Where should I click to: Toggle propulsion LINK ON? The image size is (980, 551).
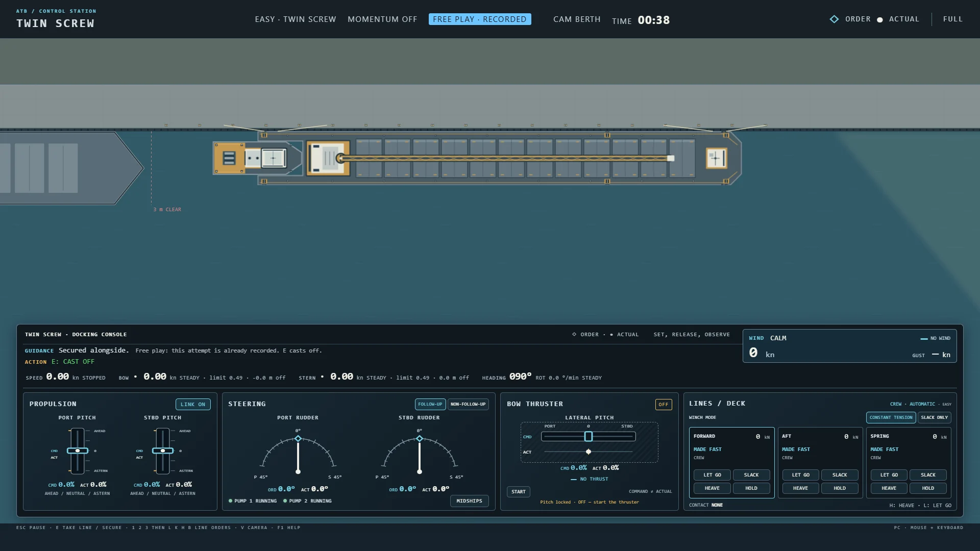(193, 405)
